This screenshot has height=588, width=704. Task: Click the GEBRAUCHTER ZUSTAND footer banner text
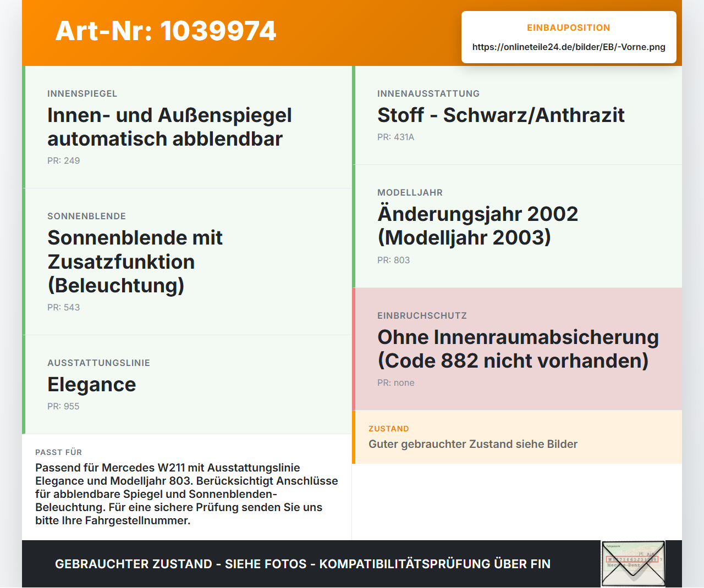303,564
